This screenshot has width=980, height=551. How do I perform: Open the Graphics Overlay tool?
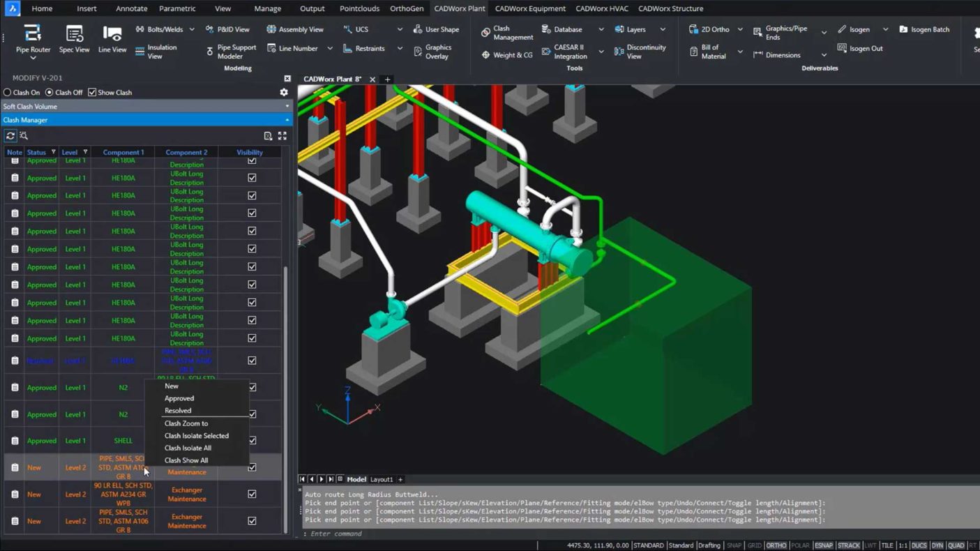(x=432, y=52)
